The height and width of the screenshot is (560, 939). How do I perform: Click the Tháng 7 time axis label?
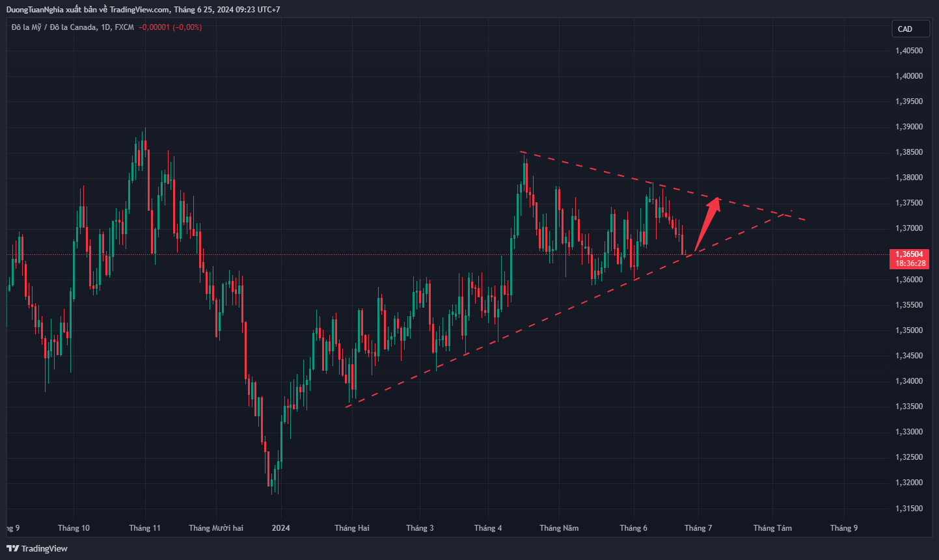pyautogui.click(x=698, y=528)
